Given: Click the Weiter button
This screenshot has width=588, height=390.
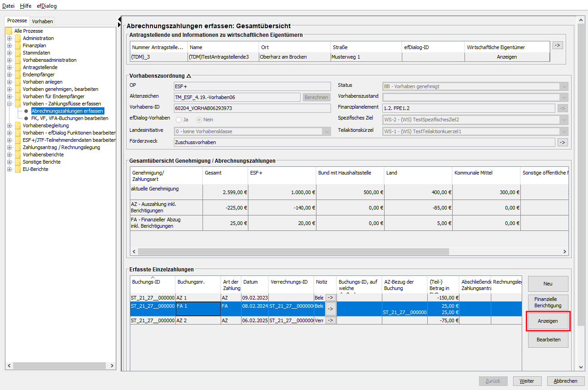Looking at the screenshot, I should point(527,381).
